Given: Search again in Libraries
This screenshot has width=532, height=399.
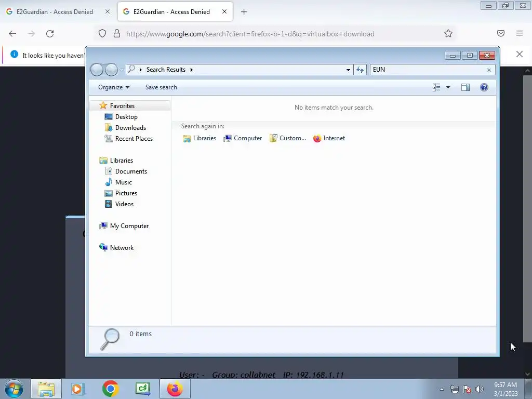Looking at the screenshot, I should point(199,138).
